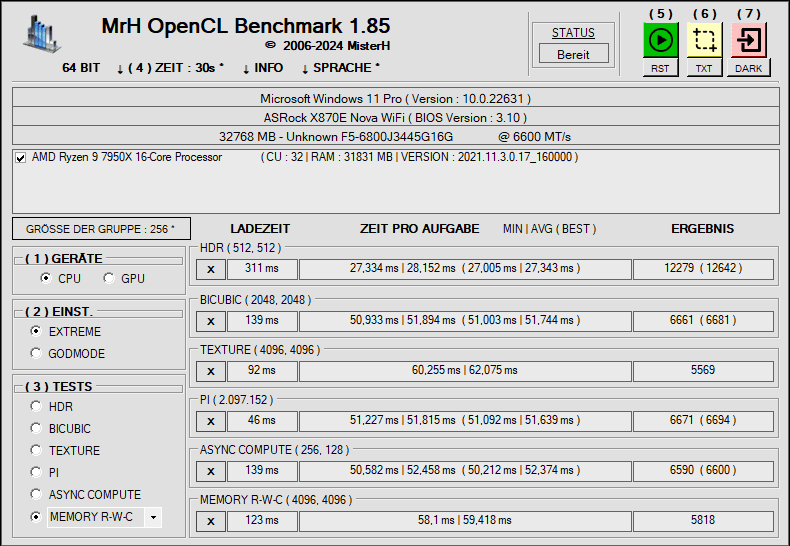Screen dimensions: 790x546
Task: Click the X button for PI test
Action: [211, 421]
